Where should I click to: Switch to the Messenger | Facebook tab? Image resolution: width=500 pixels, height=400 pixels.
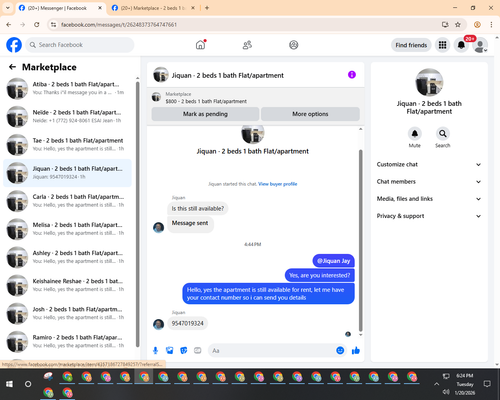pos(60,8)
